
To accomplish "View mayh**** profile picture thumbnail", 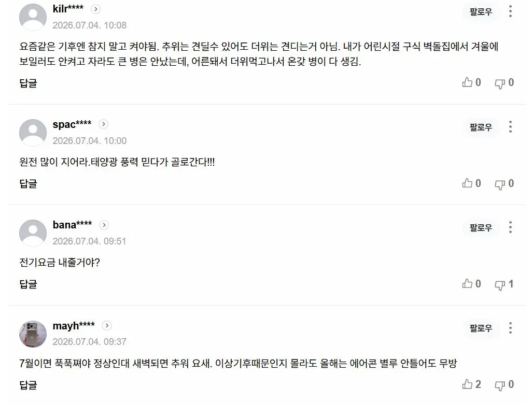I will 33,334.
